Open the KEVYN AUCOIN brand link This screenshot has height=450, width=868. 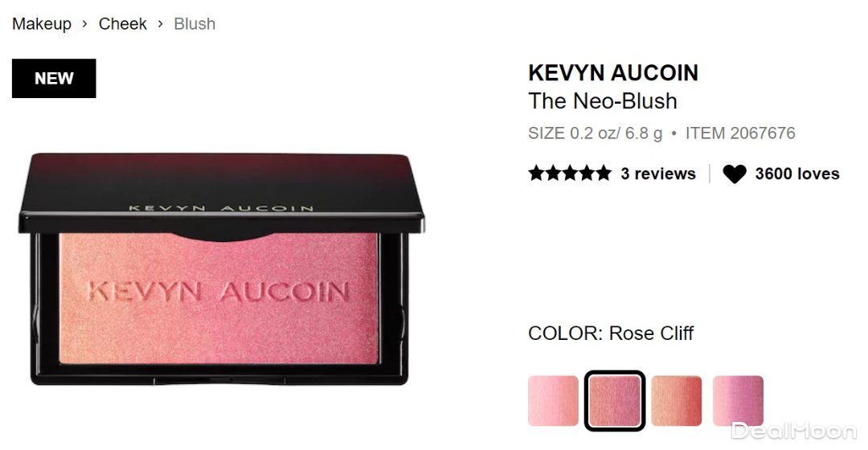pyautogui.click(x=612, y=73)
